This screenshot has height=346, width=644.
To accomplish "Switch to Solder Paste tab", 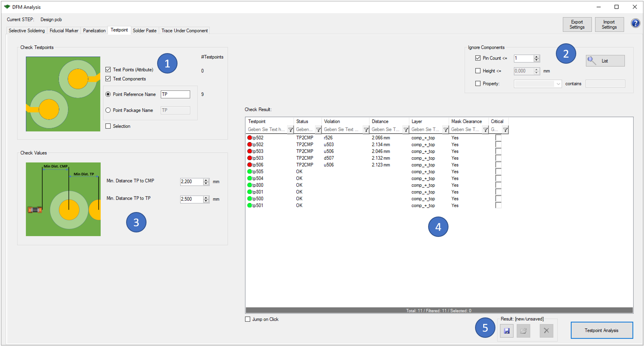I will 144,31.
